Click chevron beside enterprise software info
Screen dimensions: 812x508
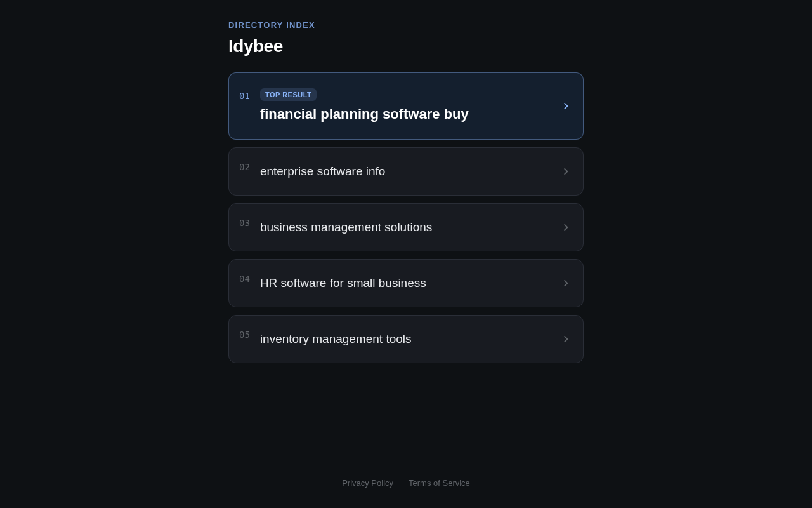coord(566,171)
